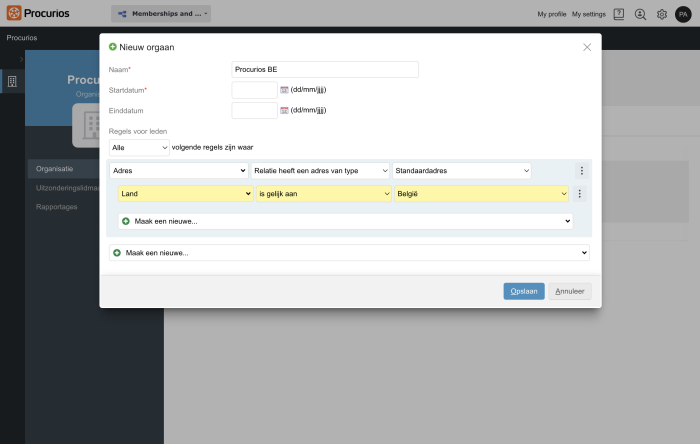Click the Startdatum date field
This screenshot has height=444, width=700.
click(254, 90)
